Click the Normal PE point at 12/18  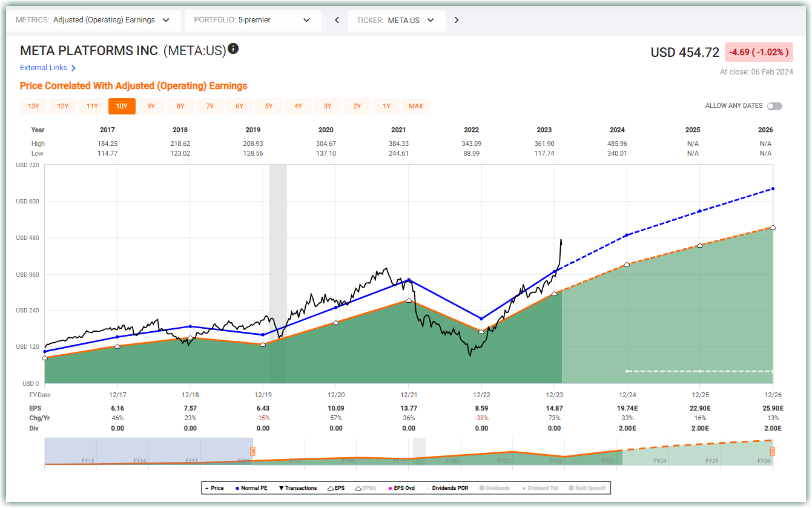(190, 326)
